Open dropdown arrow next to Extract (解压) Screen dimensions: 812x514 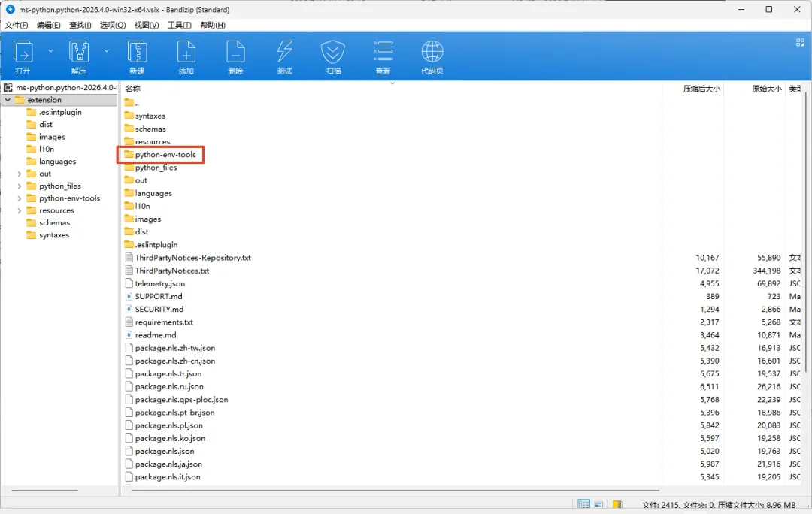coord(107,51)
